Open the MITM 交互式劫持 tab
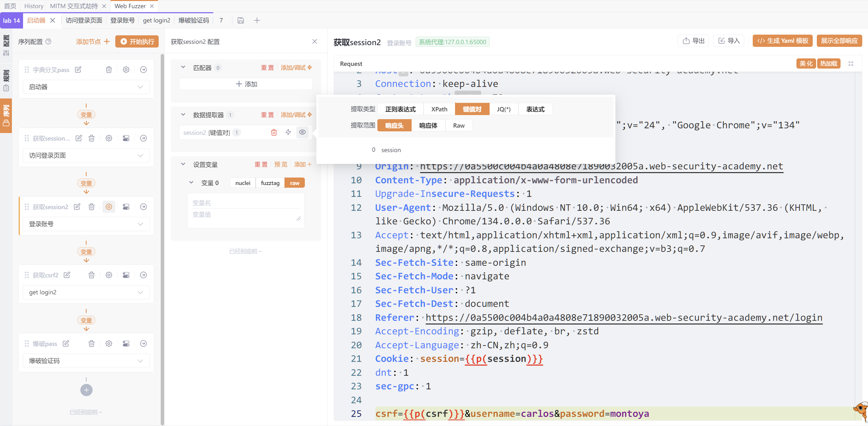Screen dimensions: 868x426 (x=74, y=6)
